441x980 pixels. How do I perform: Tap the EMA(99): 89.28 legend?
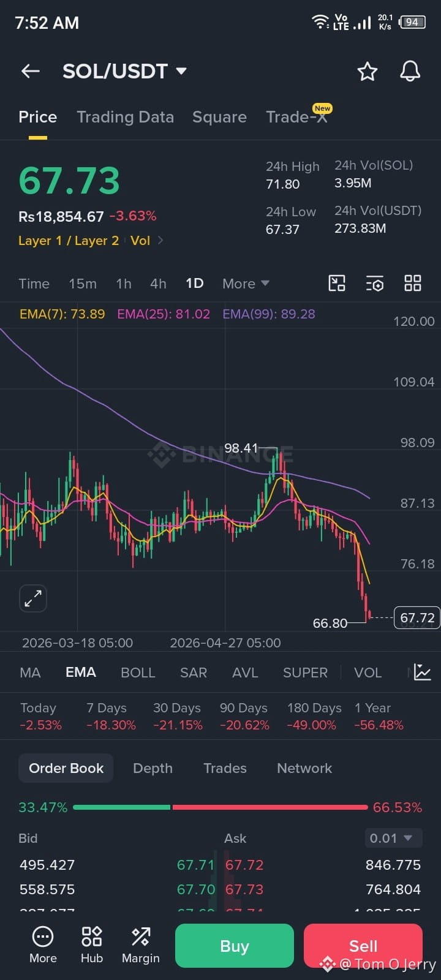pos(269,314)
